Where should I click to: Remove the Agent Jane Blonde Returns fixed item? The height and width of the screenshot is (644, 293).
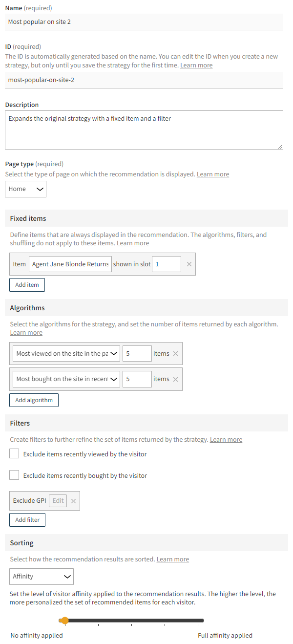[x=189, y=264]
